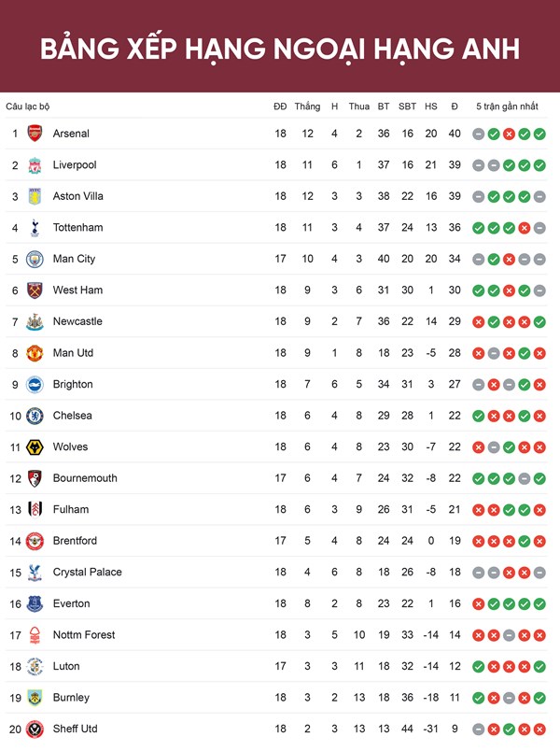Click the Liverpool club crest
Image resolution: width=560 pixels, height=751 pixels.
click(35, 164)
